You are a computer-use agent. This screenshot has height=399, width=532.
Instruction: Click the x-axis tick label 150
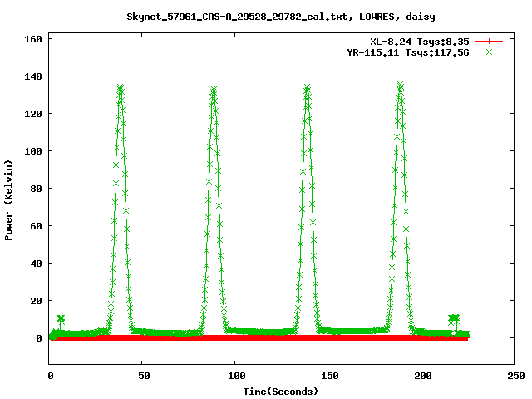330,376
